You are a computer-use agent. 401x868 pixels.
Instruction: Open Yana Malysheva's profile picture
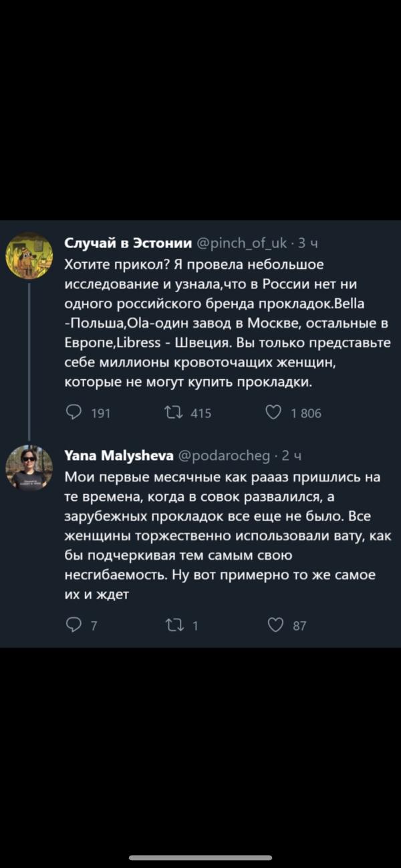coord(29,467)
